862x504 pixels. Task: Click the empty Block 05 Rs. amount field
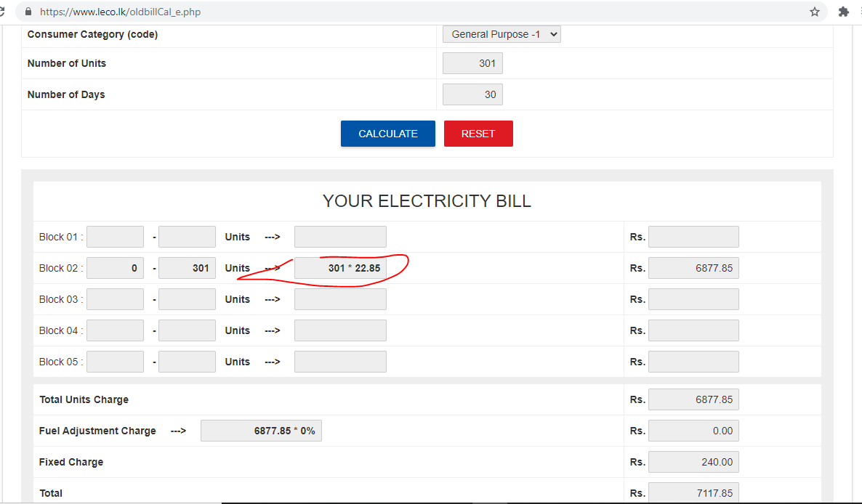(693, 362)
